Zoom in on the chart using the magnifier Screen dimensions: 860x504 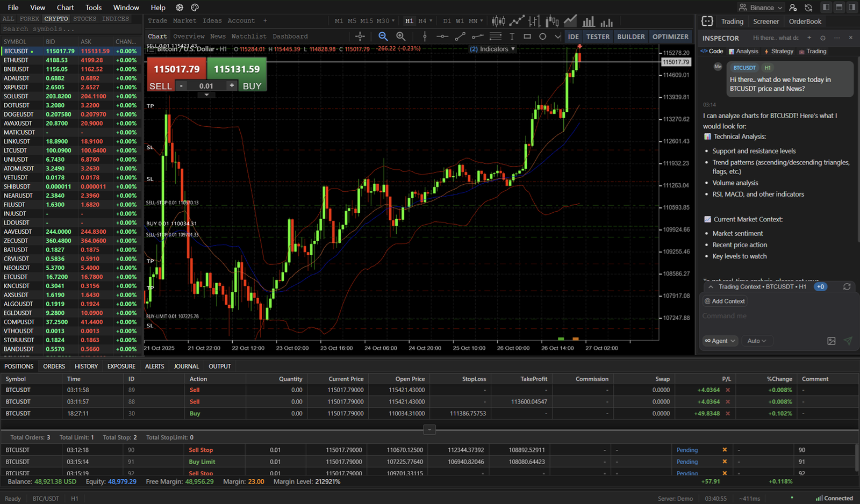coord(401,36)
